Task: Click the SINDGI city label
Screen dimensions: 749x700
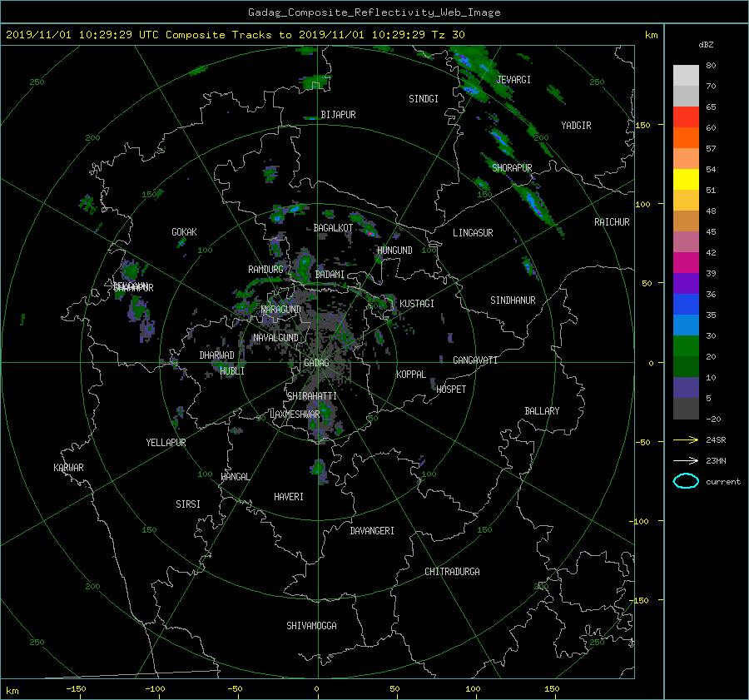Action: [424, 99]
